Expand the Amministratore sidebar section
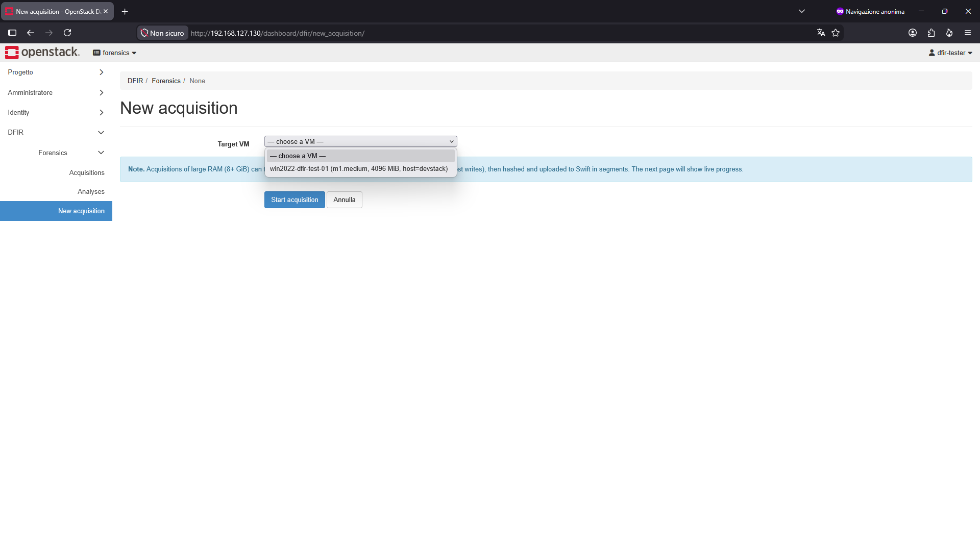 coord(56,92)
